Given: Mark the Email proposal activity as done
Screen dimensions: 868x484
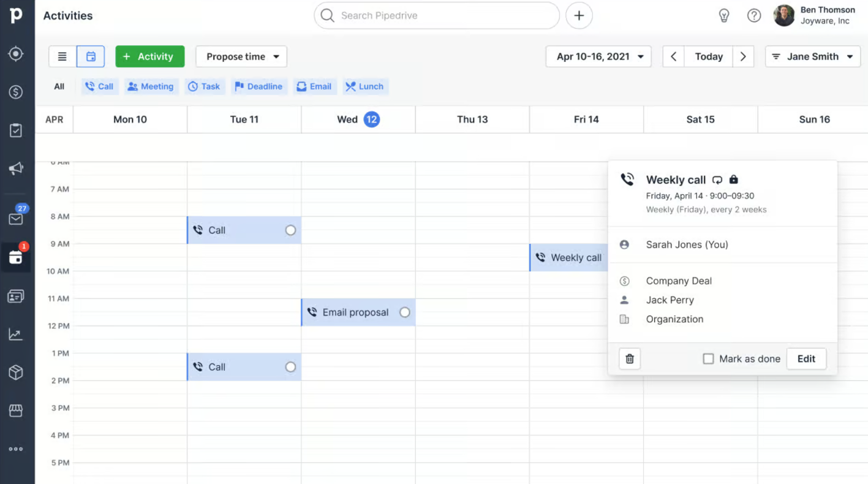Looking at the screenshot, I should (405, 312).
